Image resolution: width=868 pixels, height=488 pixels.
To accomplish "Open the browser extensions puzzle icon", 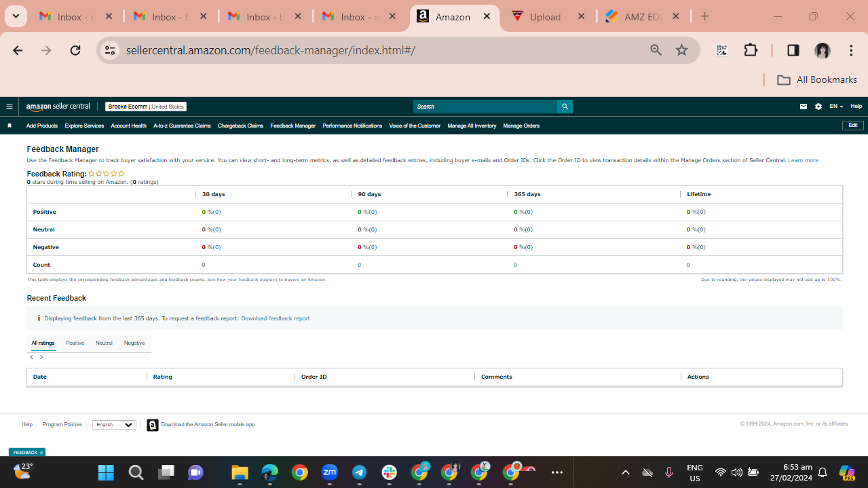I will point(751,50).
